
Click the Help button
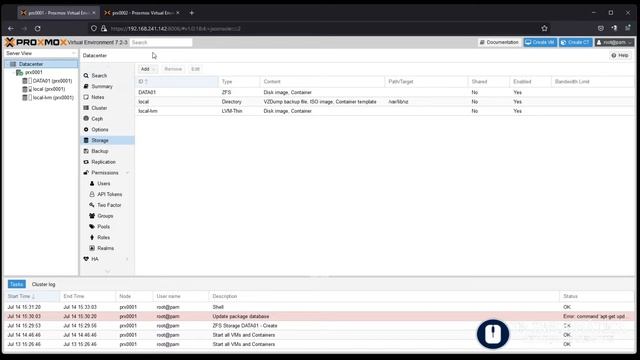(x=620, y=56)
